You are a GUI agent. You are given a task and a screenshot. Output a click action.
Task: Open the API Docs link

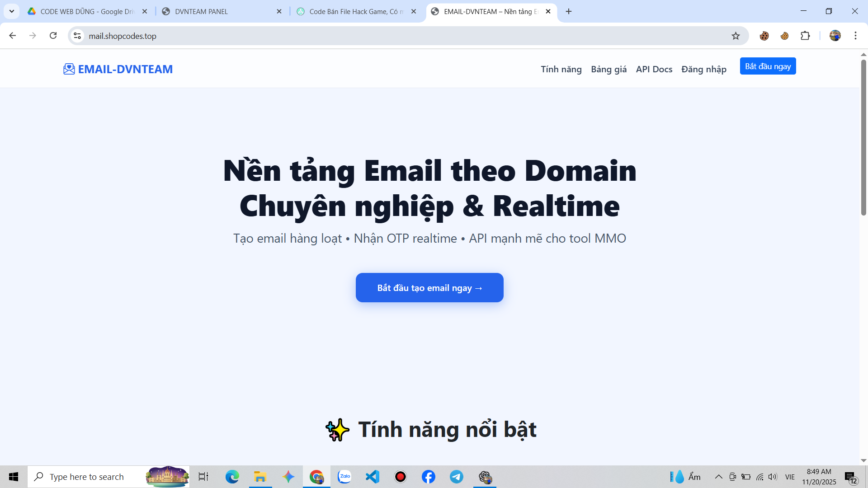[x=654, y=69]
